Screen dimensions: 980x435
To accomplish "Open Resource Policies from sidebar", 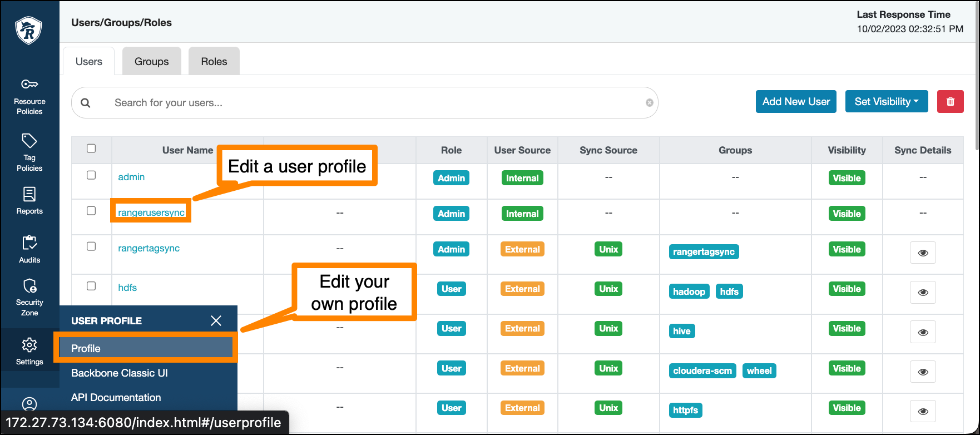I will pos(29,97).
